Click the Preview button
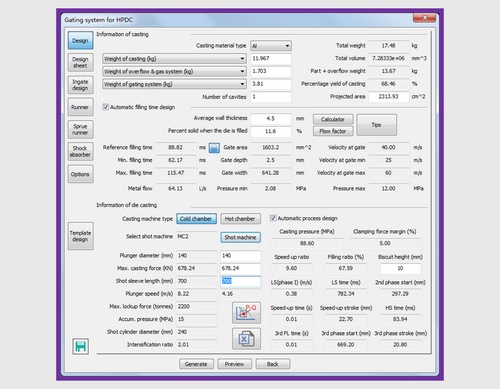The image size is (500, 389). [234, 364]
